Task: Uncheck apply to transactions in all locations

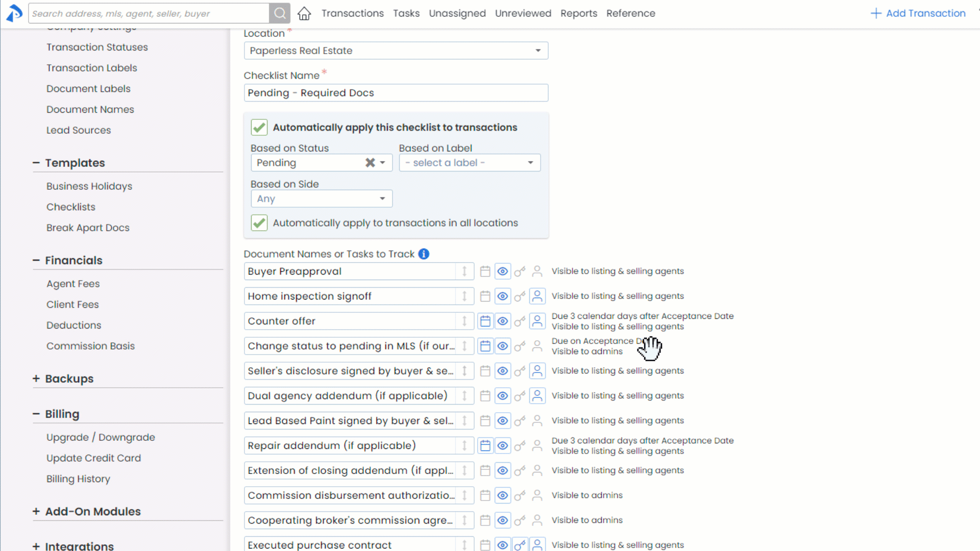Action: [259, 223]
